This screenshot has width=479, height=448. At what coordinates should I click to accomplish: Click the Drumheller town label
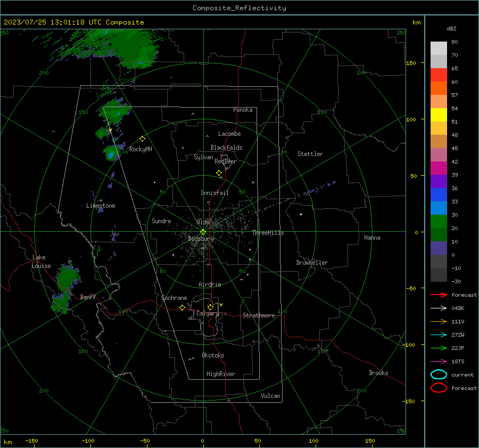[x=312, y=263]
